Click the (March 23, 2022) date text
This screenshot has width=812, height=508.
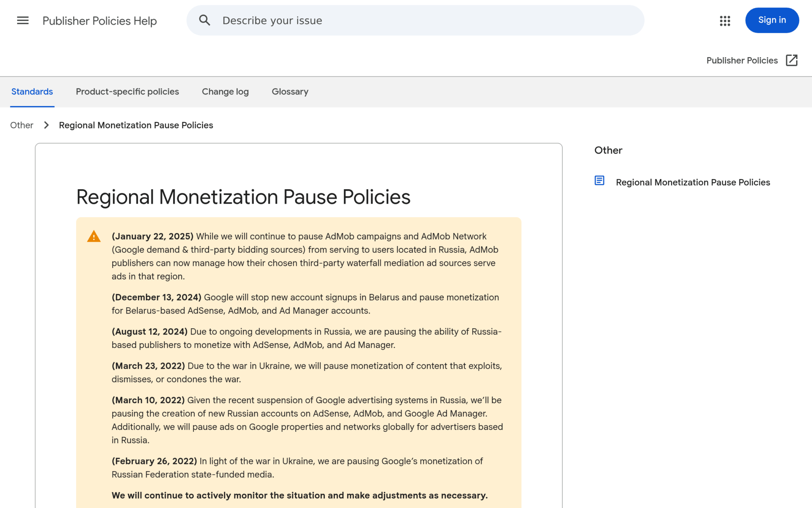click(148, 366)
